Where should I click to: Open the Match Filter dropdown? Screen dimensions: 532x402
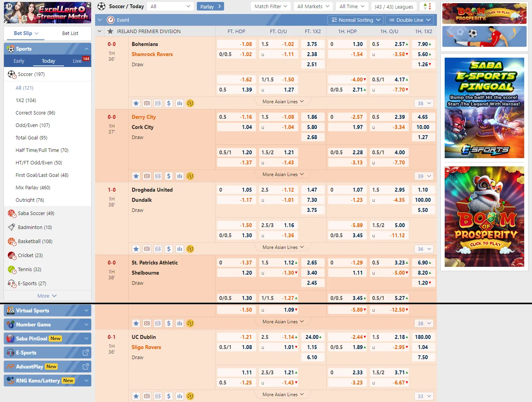tap(270, 7)
